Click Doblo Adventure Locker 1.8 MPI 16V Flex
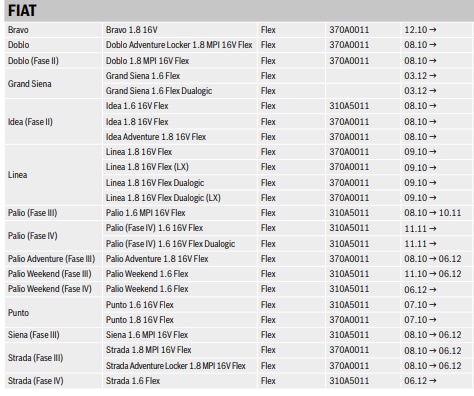The image size is (474, 396). tap(179, 45)
